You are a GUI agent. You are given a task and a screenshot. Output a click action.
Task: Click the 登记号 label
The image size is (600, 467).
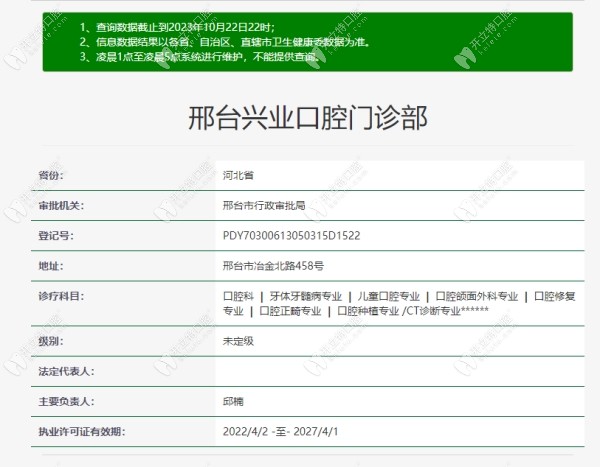[56, 235]
